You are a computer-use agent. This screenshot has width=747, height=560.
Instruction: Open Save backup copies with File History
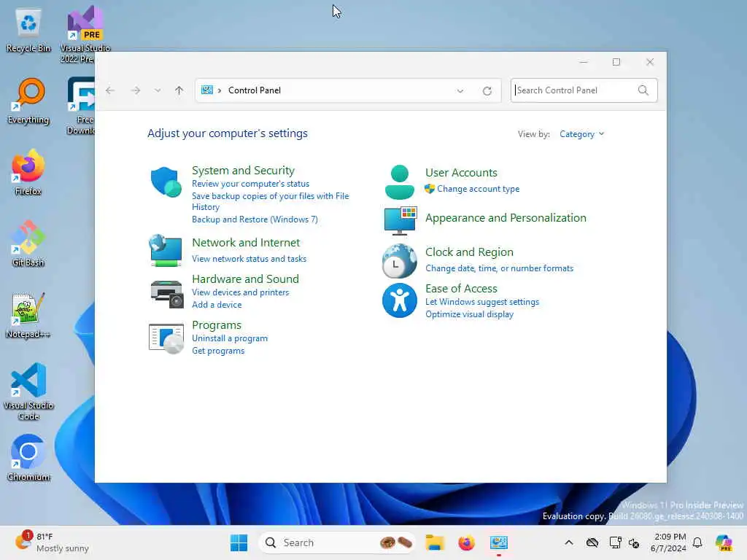pyautogui.click(x=270, y=201)
